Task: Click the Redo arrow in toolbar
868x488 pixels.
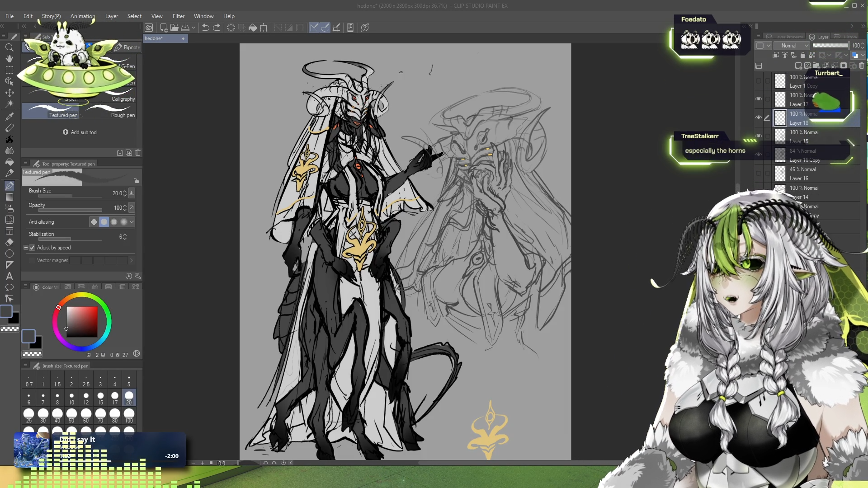Action: pos(217,28)
